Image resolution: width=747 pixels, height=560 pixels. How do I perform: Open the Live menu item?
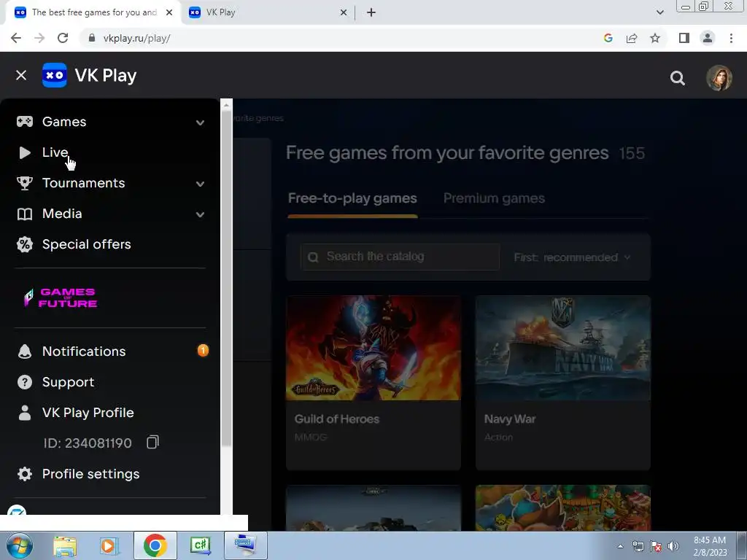tap(55, 152)
